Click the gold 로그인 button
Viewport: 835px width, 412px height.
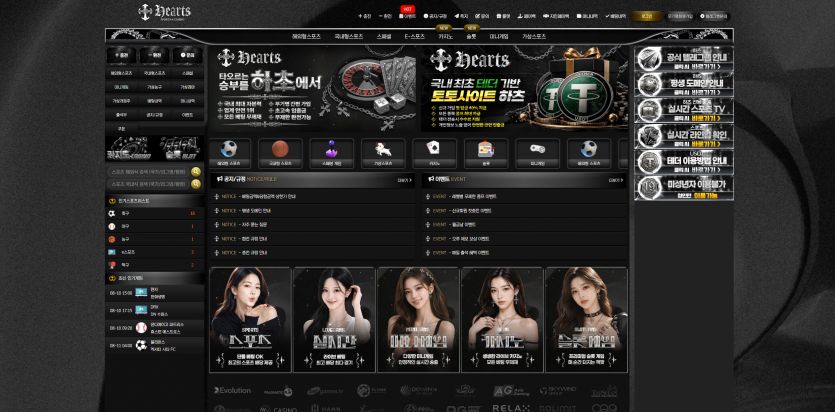click(646, 16)
